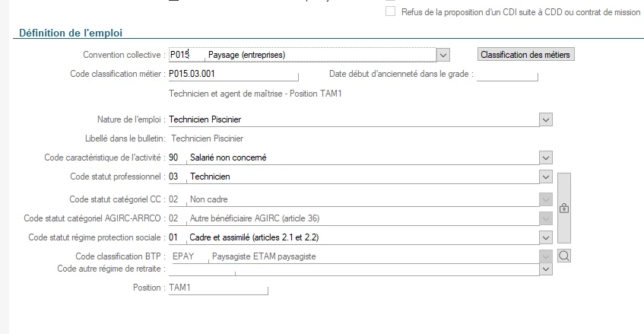
Task: Open the Code statut catégoriel AGIRC-ARRCO dropdown
Action: coord(545,218)
